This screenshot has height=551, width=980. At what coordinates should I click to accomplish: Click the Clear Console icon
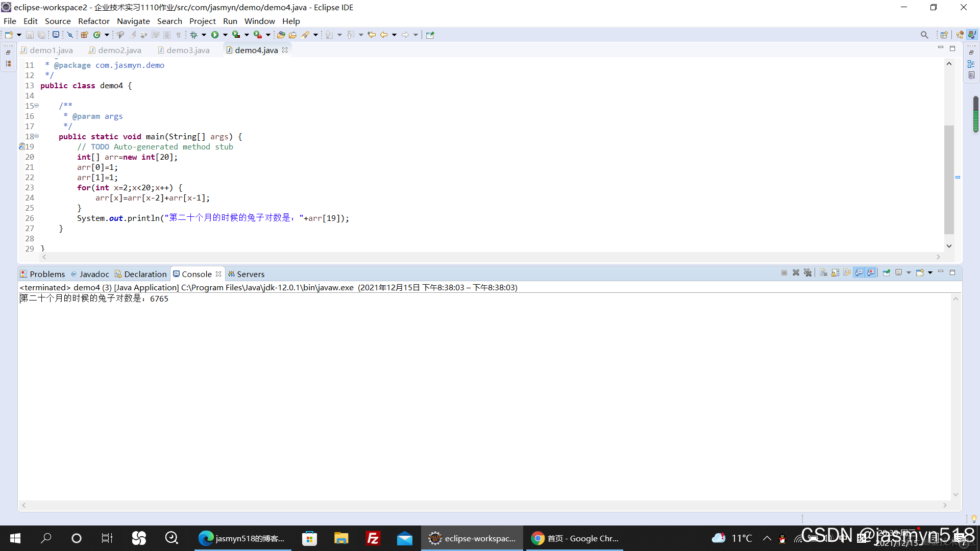(x=823, y=273)
